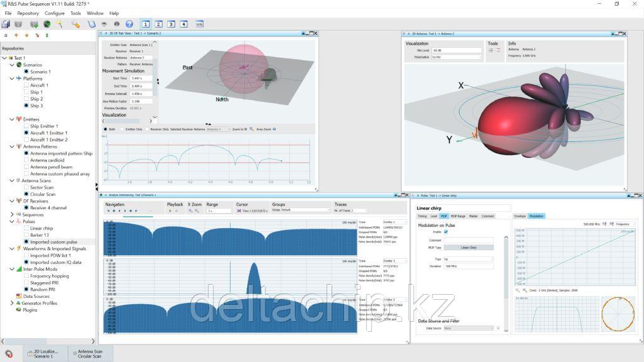Click the orange up-arrow in repository toolbar
The image size is (644, 362).
[x=16, y=35]
